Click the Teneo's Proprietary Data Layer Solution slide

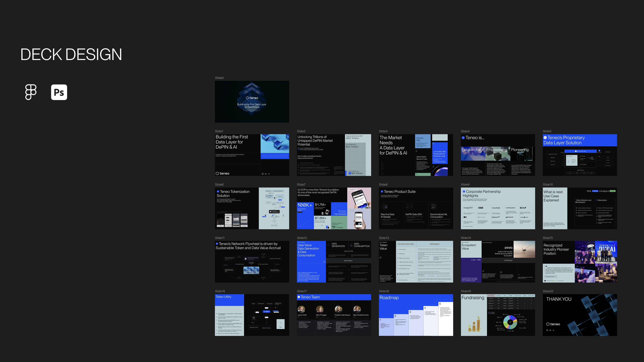tap(580, 155)
